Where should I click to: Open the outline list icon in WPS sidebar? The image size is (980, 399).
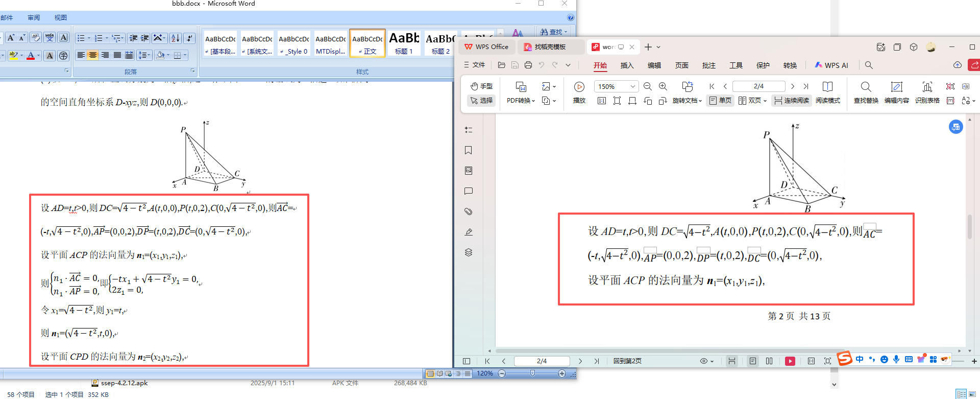tap(469, 130)
